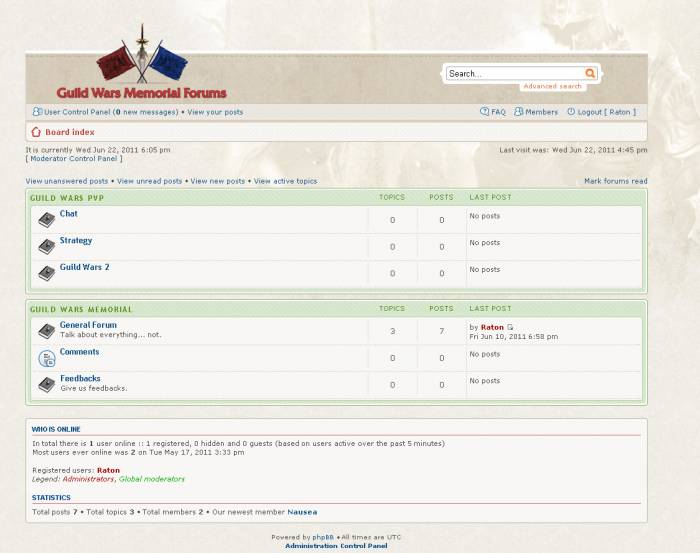Open View active topics
The image size is (700, 553).
click(x=285, y=181)
